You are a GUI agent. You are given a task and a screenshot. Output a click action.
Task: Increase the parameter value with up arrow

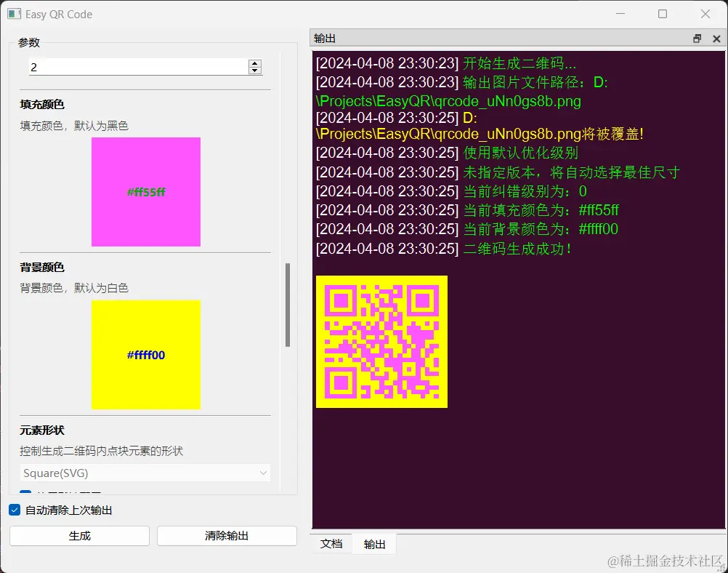[x=254, y=63]
